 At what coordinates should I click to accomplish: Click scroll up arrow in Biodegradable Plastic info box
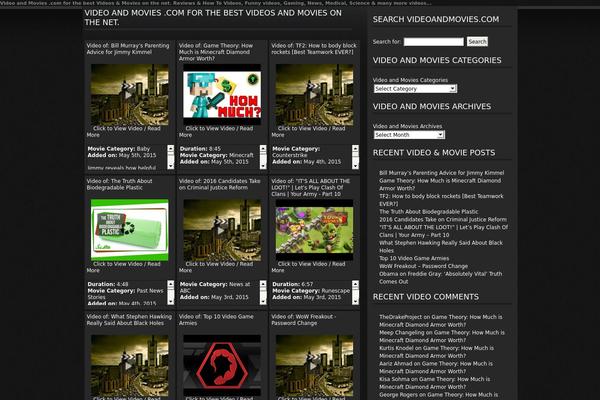(x=171, y=284)
